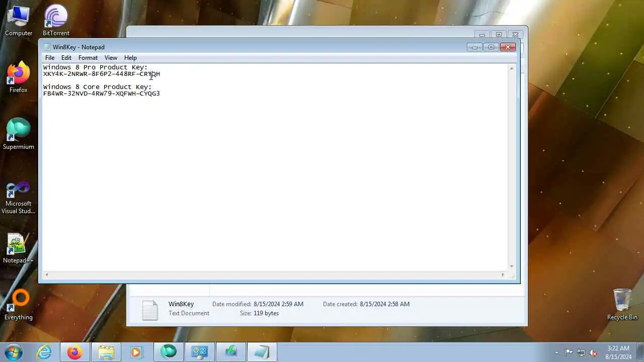Screen dimensions: 644x362
Task: Click the Win8Key file name in details pane
Action: point(181,304)
